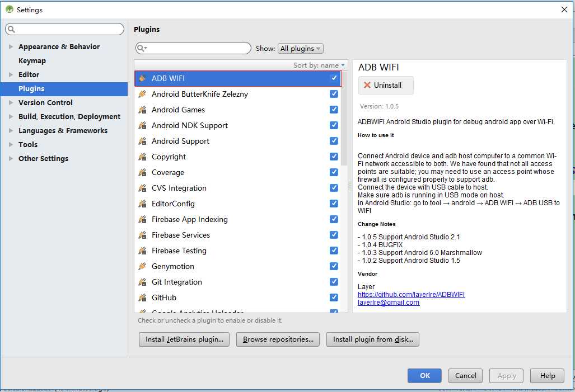Uncheck Android ButterKnife Zelezny plugin
Image resolution: width=575 pixels, height=392 pixels.
tap(334, 94)
